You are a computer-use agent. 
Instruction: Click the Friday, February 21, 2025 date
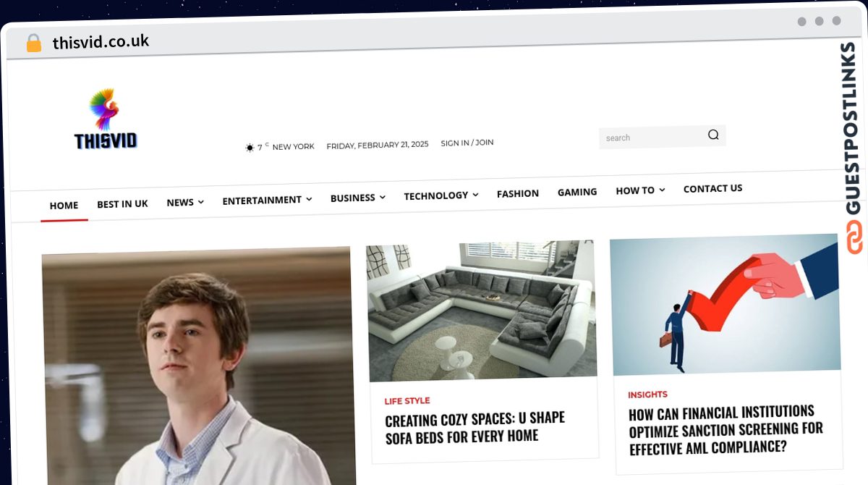378,145
